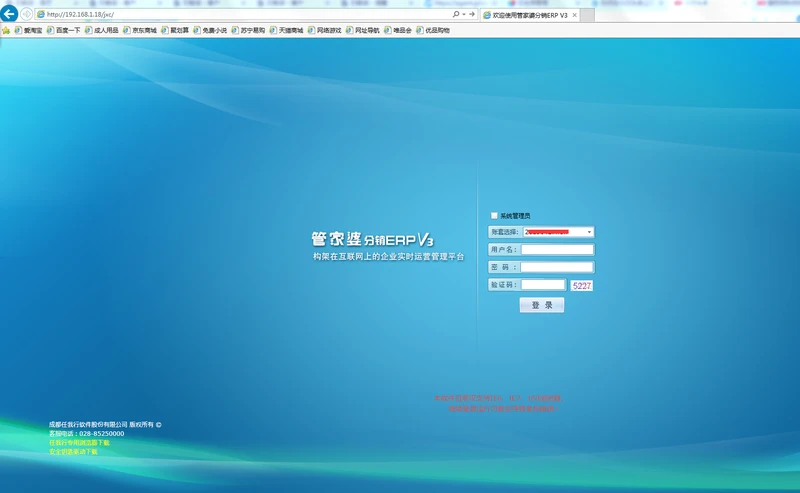The image size is (800, 493).
Task: Open the 安全组件 download link
Action: point(73,452)
